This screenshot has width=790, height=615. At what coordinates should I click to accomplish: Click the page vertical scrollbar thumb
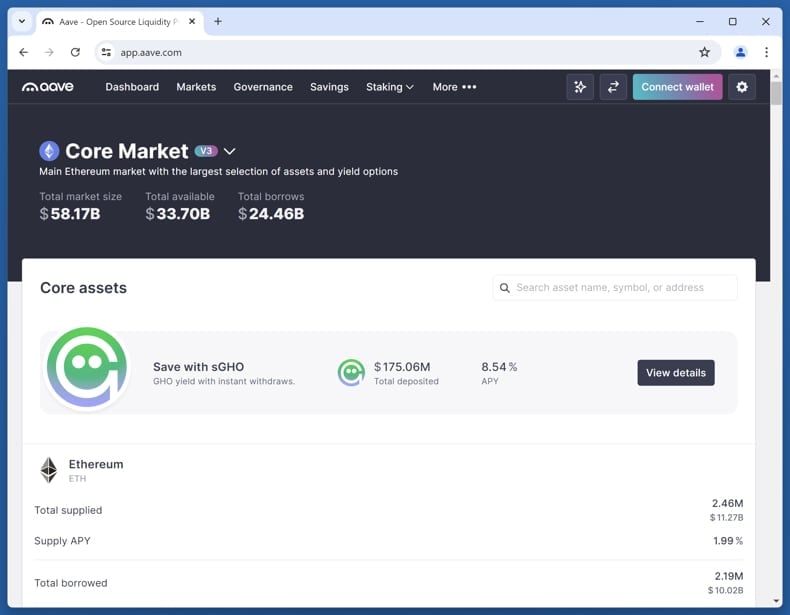pyautogui.click(x=776, y=93)
